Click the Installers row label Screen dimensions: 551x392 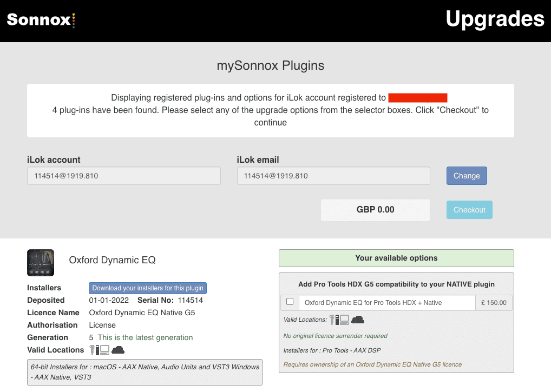point(44,288)
